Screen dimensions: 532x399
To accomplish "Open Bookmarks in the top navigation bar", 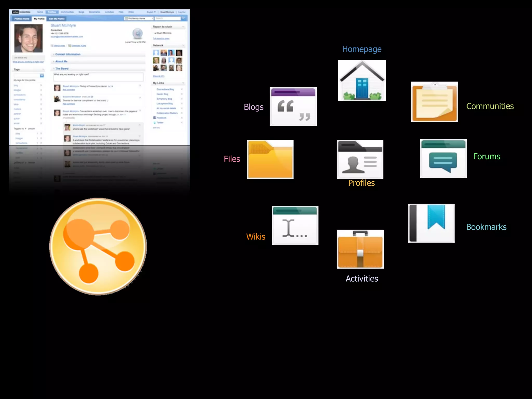I will 95,12.
